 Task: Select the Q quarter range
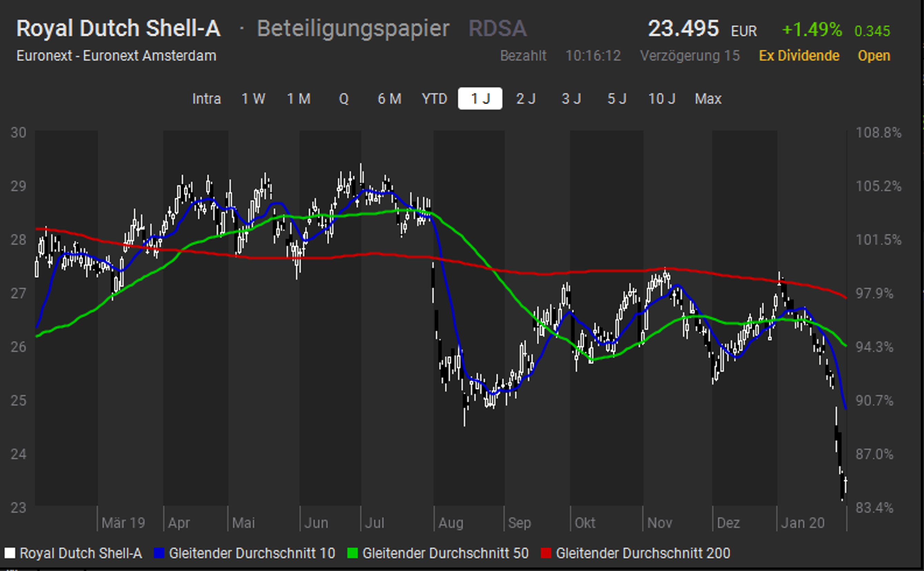tap(344, 99)
